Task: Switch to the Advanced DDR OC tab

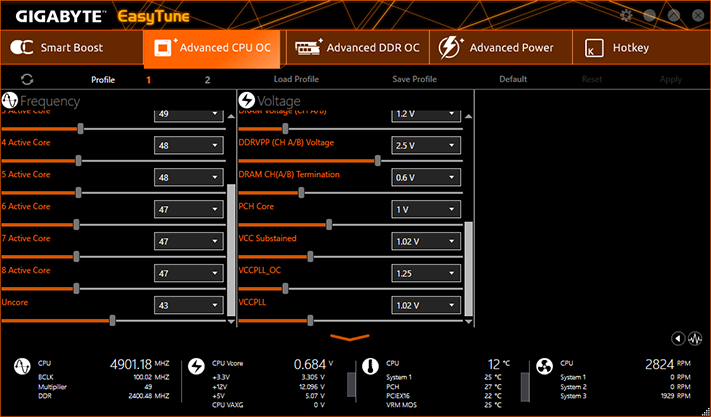Action: pyautogui.click(x=358, y=47)
